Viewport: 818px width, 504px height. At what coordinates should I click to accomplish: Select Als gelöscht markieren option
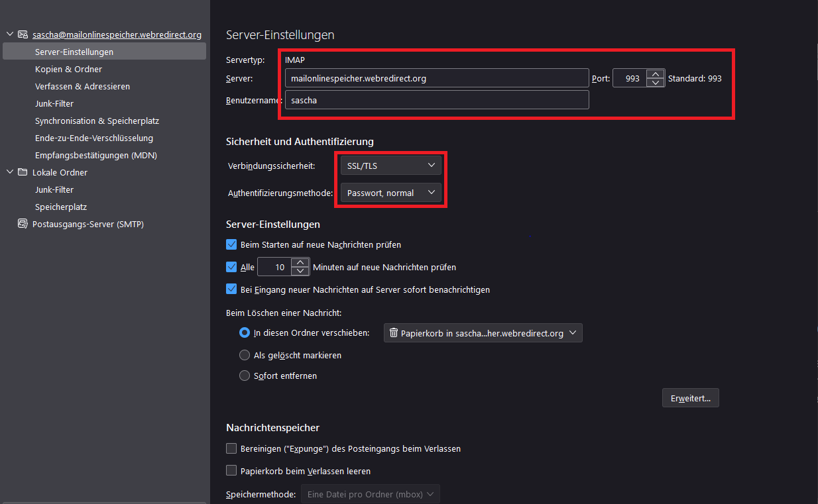click(245, 355)
